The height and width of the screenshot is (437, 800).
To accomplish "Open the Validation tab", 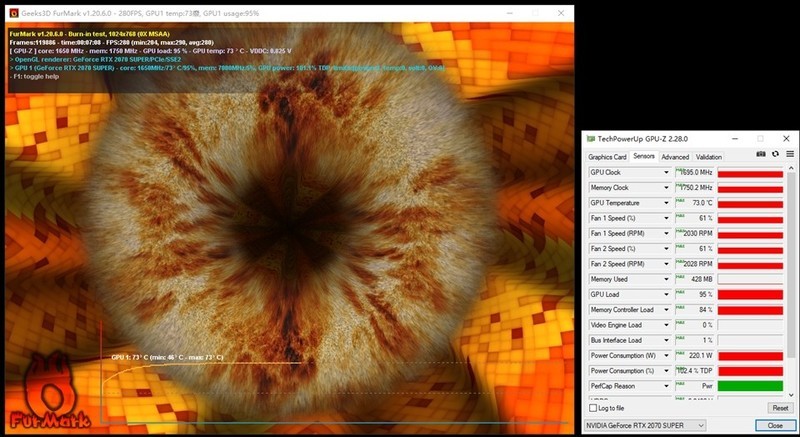I will [709, 157].
